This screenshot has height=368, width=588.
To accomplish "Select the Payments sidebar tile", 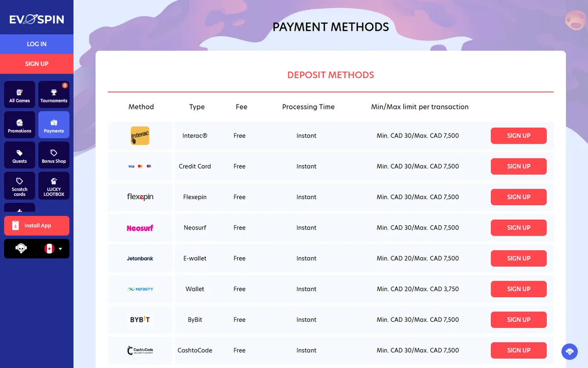I will [x=54, y=125].
